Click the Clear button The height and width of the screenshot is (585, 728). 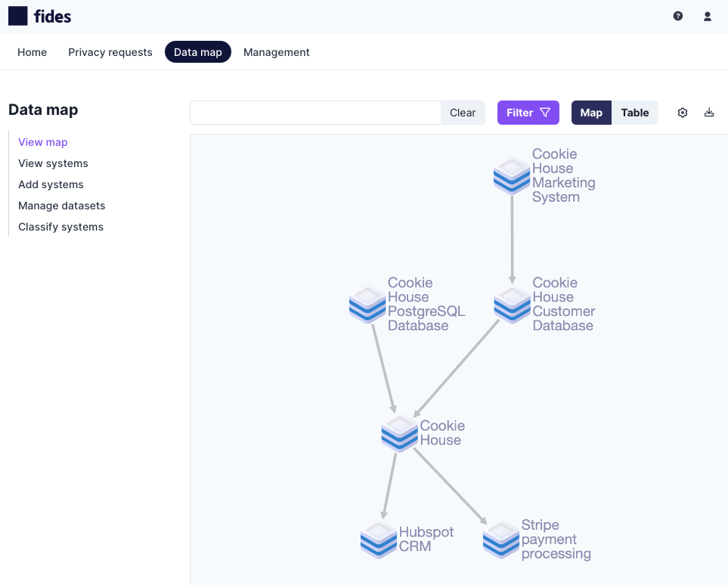pyautogui.click(x=463, y=113)
